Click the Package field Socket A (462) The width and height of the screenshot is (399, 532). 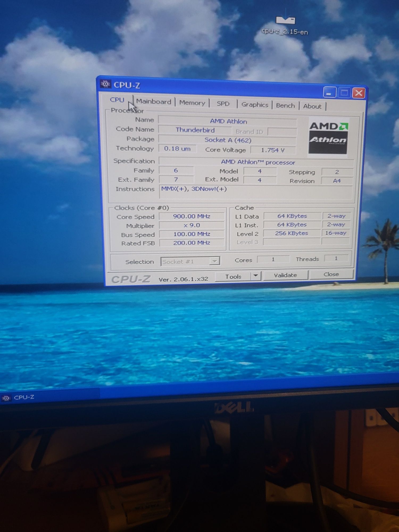pyautogui.click(x=227, y=140)
